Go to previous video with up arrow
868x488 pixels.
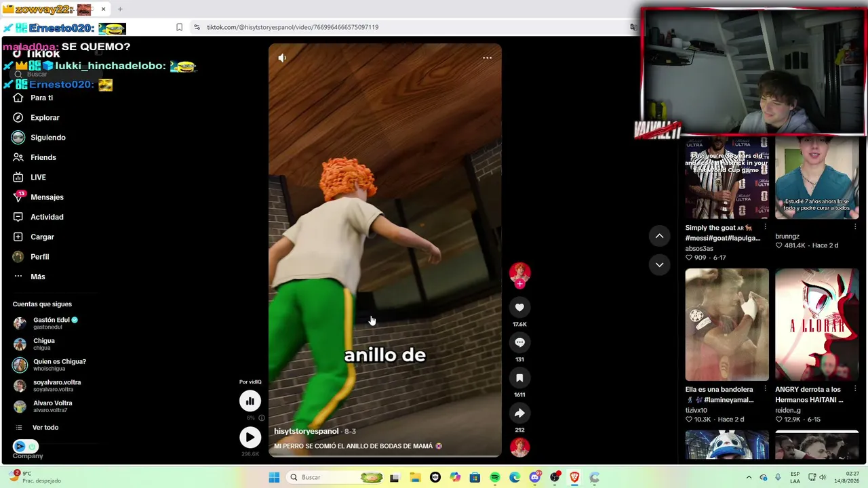659,236
